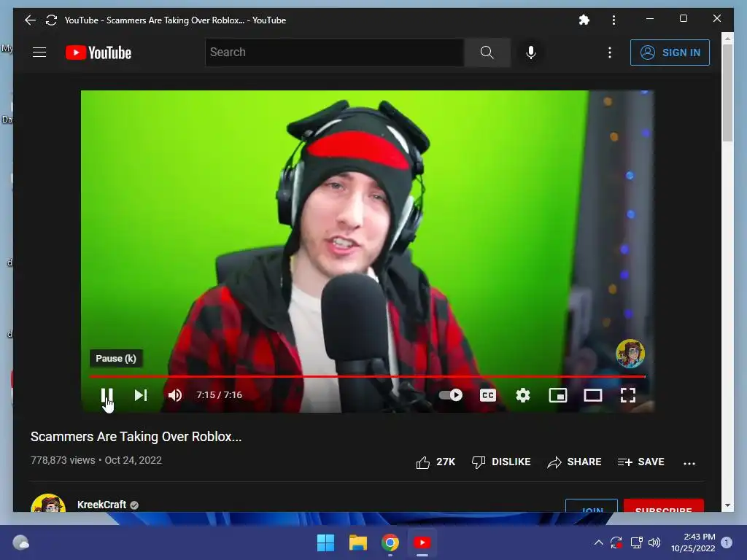Save the video to a playlist with SAVE
Screen dimensions: 747x560
640,462
